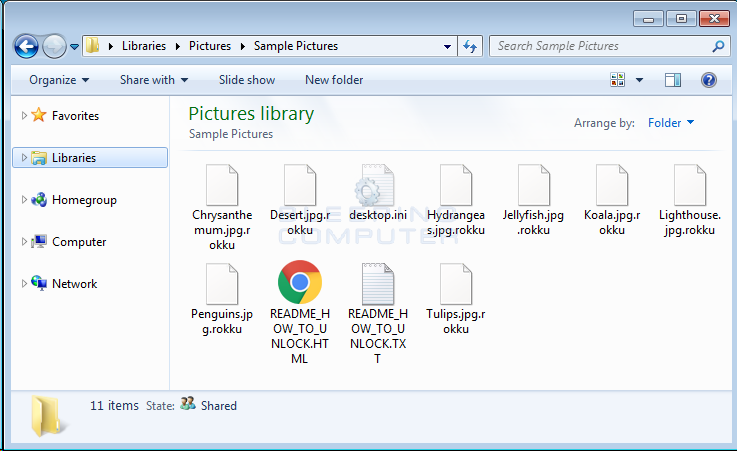Refresh the folder with the refresh icon
The height and width of the screenshot is (451, 737).
point(470,46)
